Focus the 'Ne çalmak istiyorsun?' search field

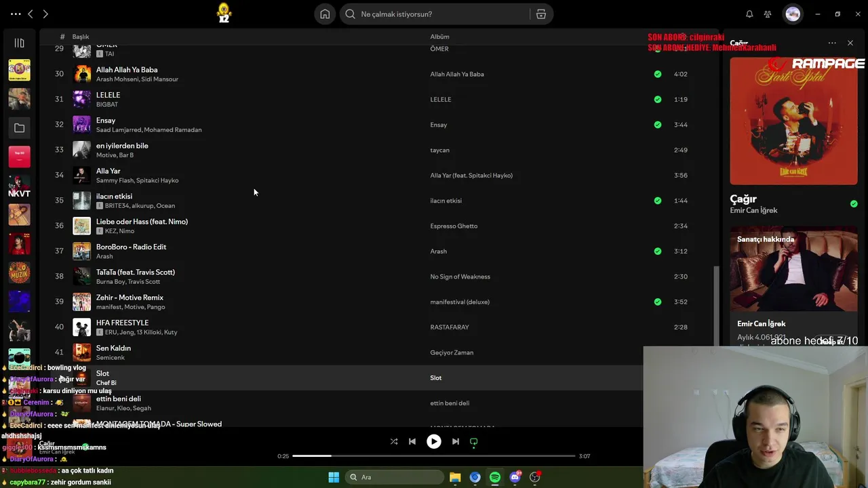tap(446, 14)
